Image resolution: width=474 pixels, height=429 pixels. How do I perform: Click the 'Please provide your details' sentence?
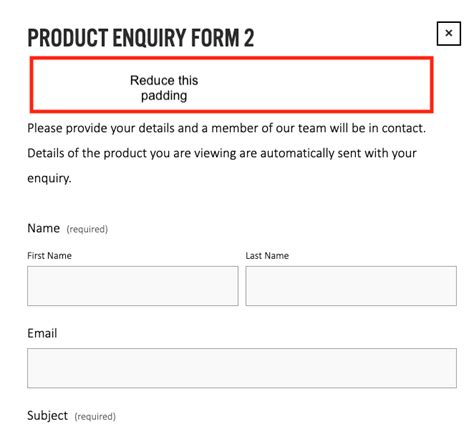pyautogui.click(x=227, y=128)
